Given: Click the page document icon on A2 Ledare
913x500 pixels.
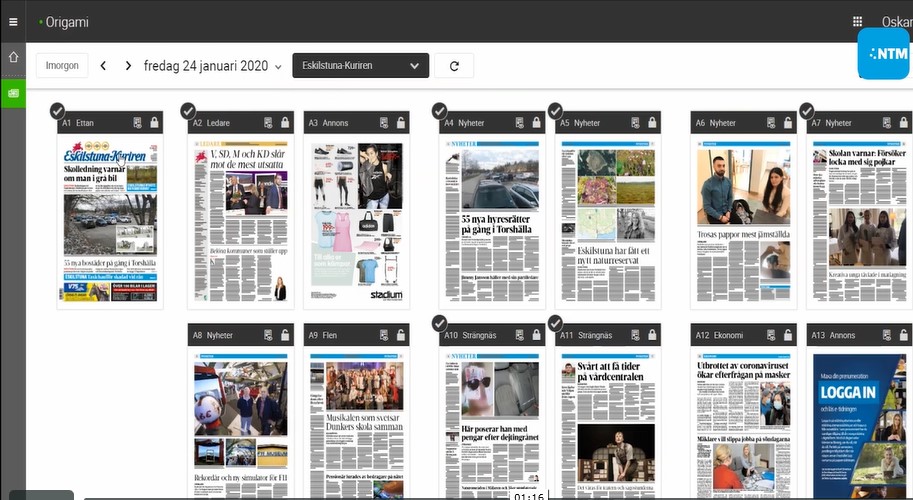Looking at the screenshot, I should tap(268, 123).
